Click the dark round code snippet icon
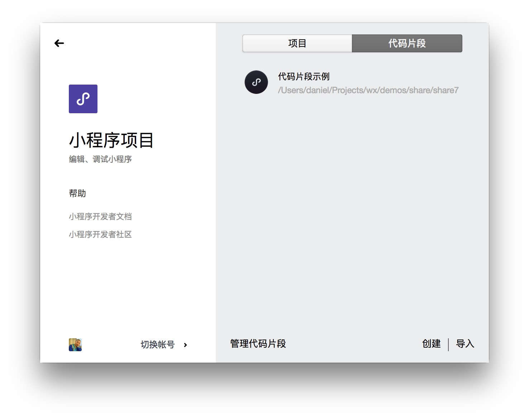 (256, 82)
